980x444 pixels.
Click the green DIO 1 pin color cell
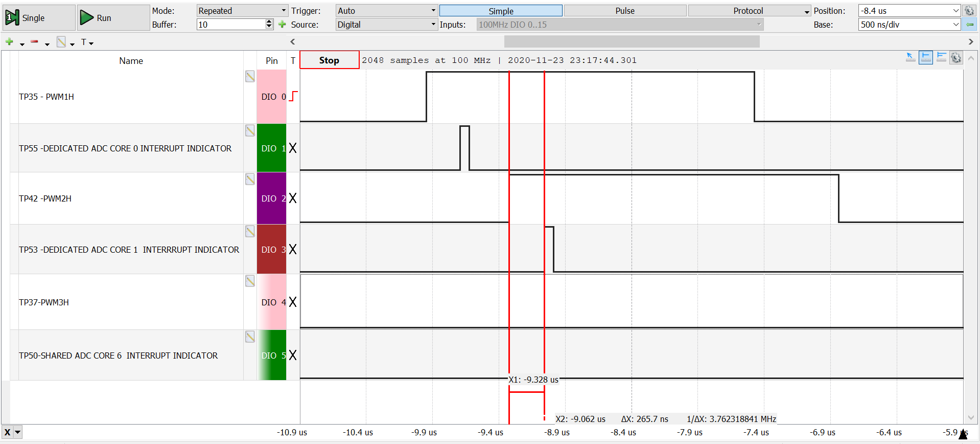pos(271,148)
